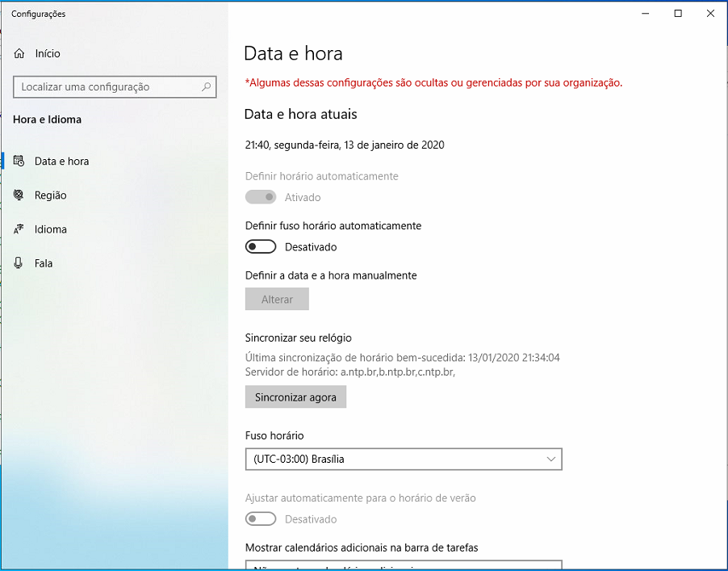Image resolution: width=728 pixels, height=571 pixels.
Task: Click the Desativado label beside time zone toggle
Action: click(311, 247)
